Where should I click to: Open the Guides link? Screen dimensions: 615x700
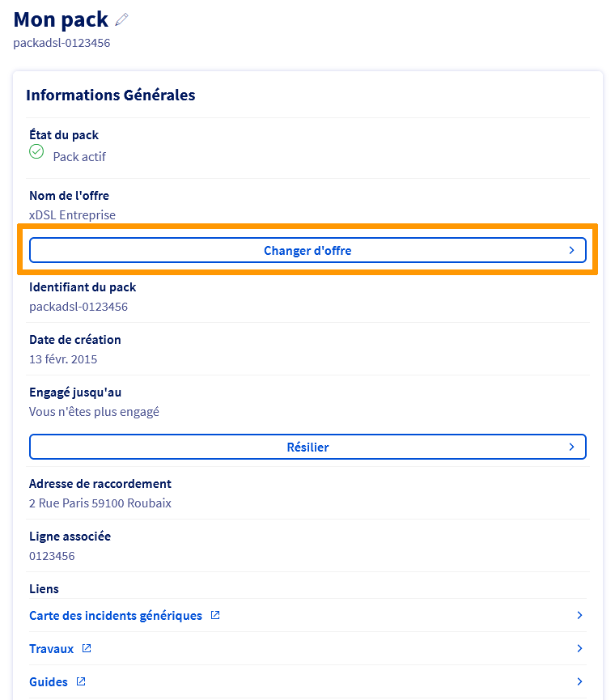[49, 682]
